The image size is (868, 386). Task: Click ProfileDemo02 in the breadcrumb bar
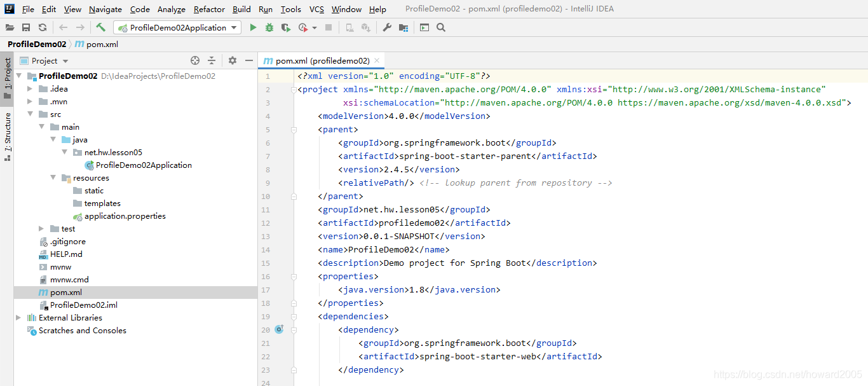pos(37,44)
